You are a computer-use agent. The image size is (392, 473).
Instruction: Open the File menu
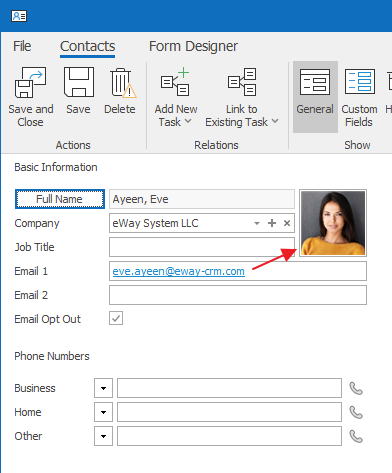click(x=22, y=46)
